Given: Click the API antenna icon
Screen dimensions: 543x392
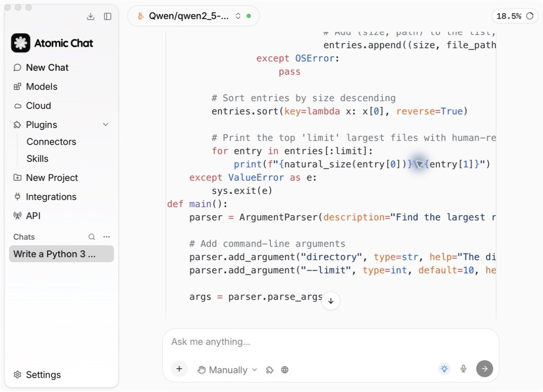Looking at the screenshot, I should [17, 216].
